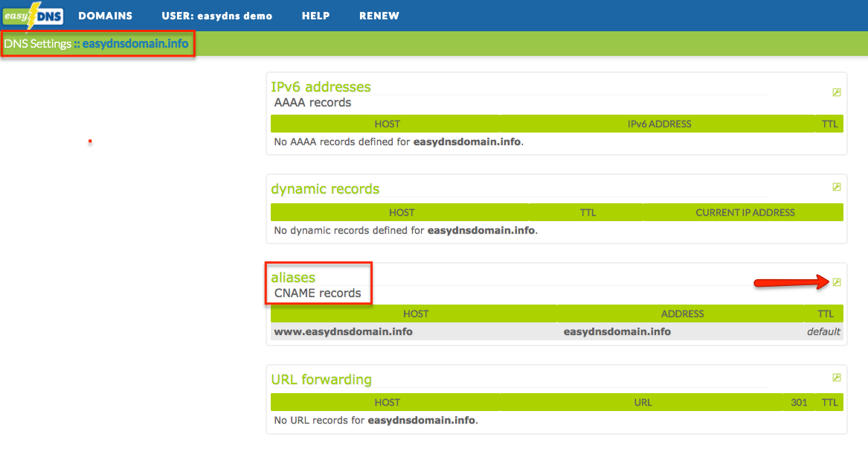Click the TTL header in AAAA records

click(830, 124)
